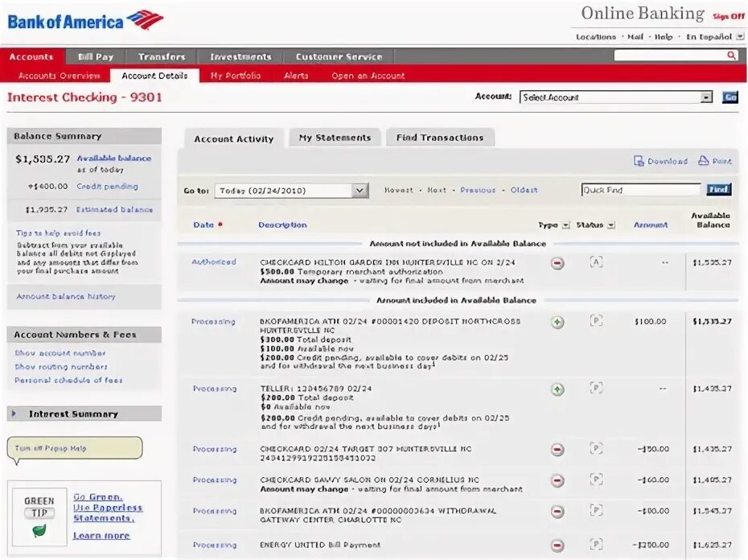Click the red debit icon on Energy United row
This screenshot has width=748, height=560.
tap(557, 546)
